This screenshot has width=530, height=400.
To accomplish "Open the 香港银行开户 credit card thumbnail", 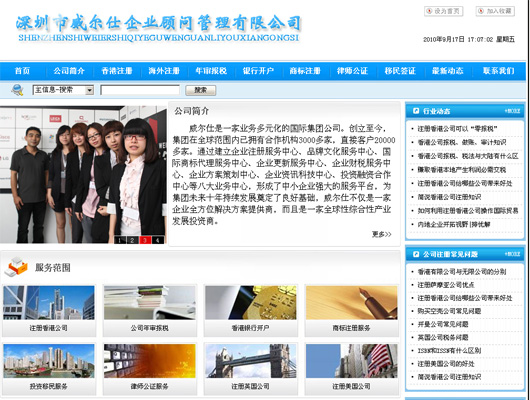I will (250, 303).
